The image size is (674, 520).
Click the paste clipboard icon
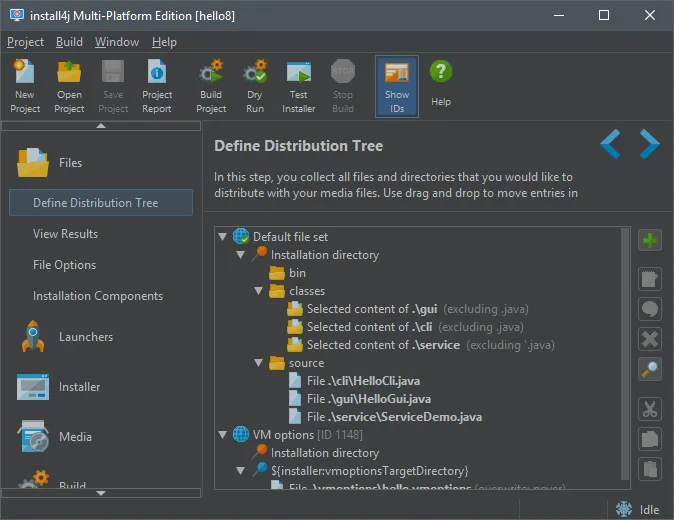649,469
